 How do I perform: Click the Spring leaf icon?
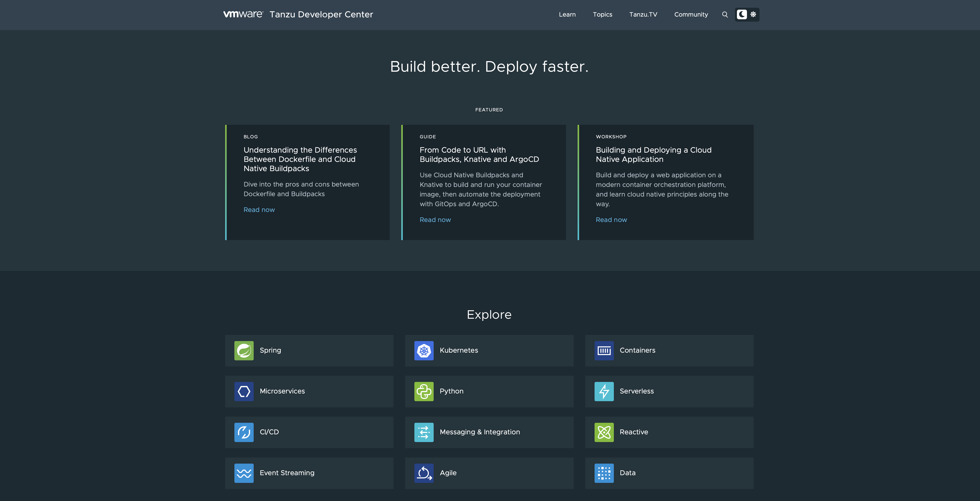coord(244,351)
